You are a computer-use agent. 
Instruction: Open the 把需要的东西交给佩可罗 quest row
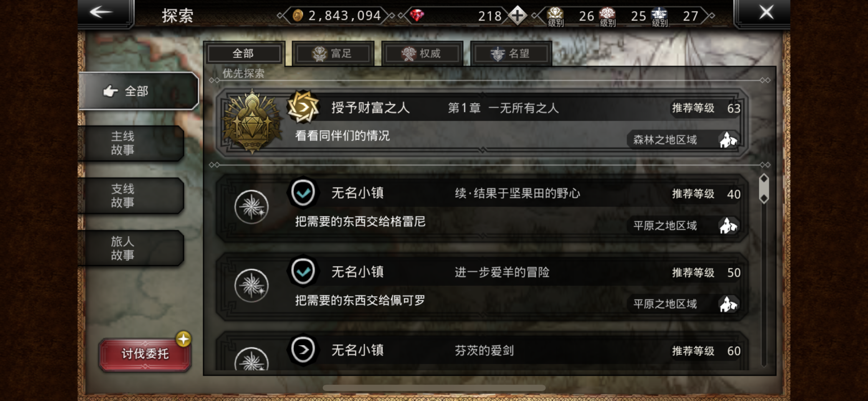coord(481,287)
